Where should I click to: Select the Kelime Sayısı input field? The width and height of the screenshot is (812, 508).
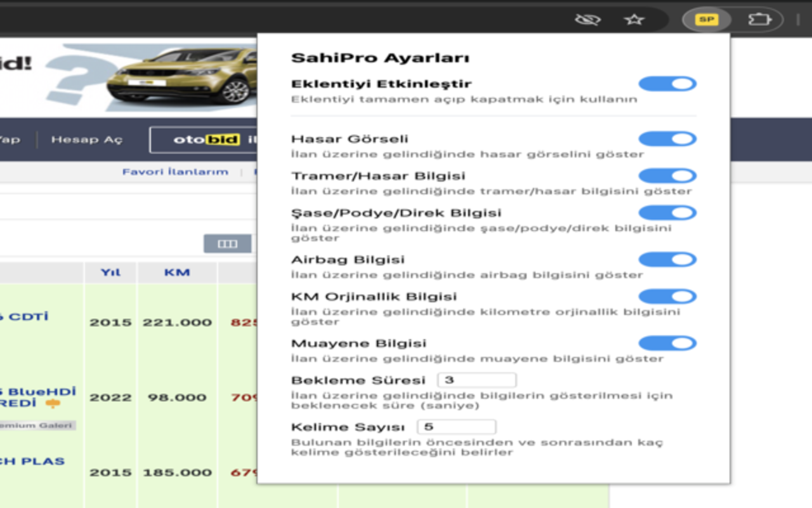coord(457,426)
